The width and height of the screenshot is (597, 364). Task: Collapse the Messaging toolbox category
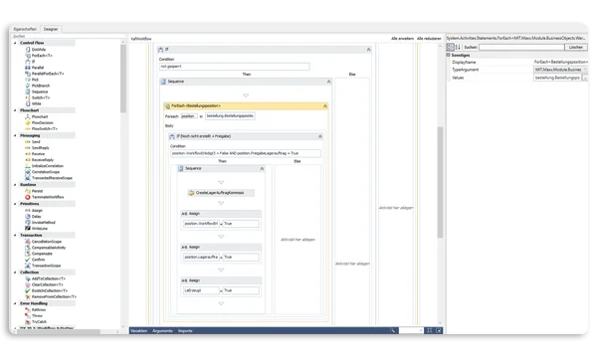pos(15,135)
